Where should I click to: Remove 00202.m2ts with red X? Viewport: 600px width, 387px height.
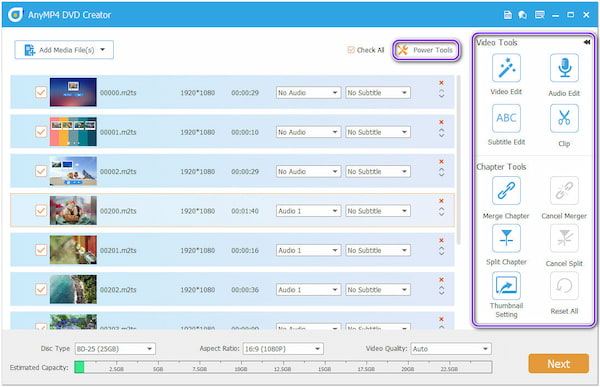441,280
